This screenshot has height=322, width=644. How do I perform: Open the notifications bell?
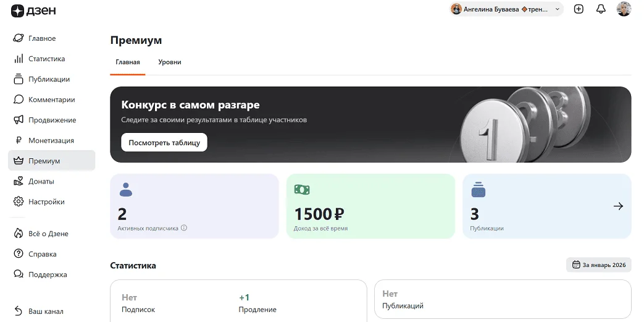click(x=601, y=9)
